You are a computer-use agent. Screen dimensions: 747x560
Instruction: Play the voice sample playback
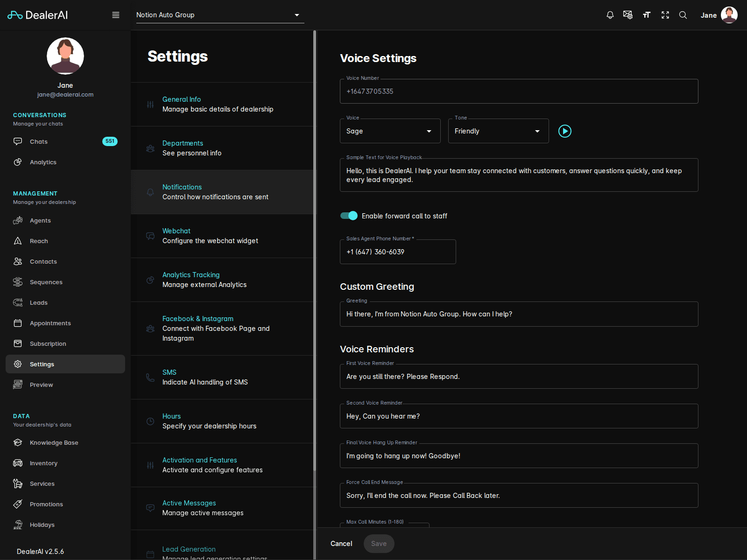pyautogui.click(x=565, y=131)
